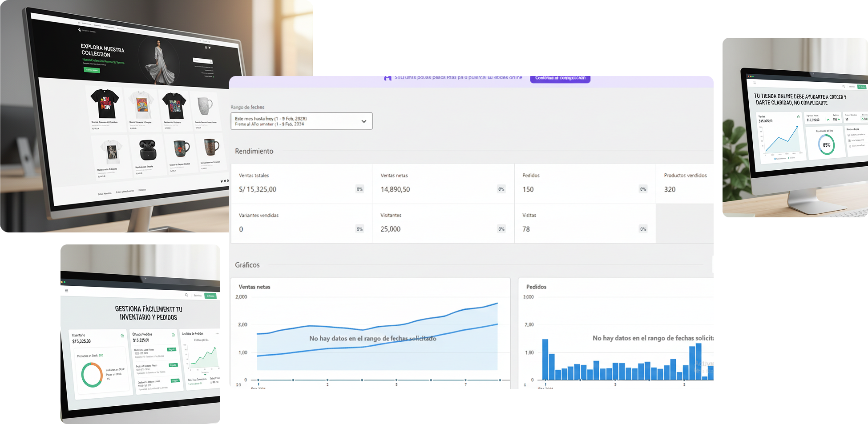Click the 85% Rendimiento del Mes progress ring
This screenshot has height=424, width=868.
pos(826,145)
